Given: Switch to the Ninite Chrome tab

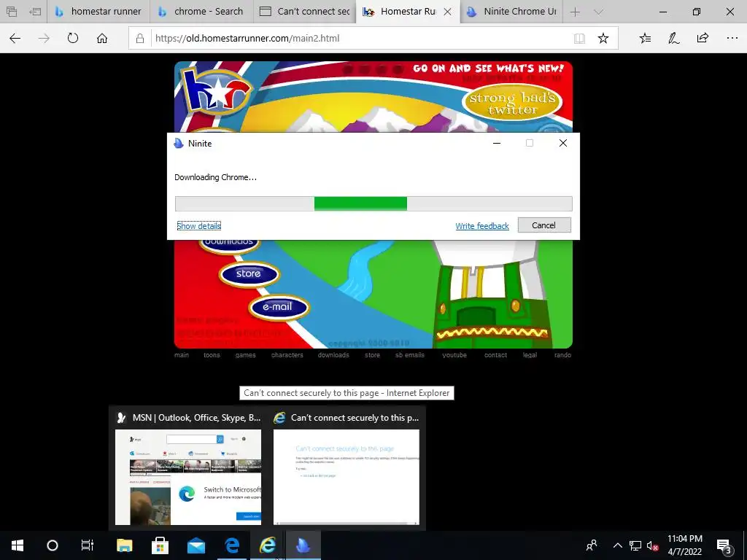Looking at the screenshot, I should 511,12.
